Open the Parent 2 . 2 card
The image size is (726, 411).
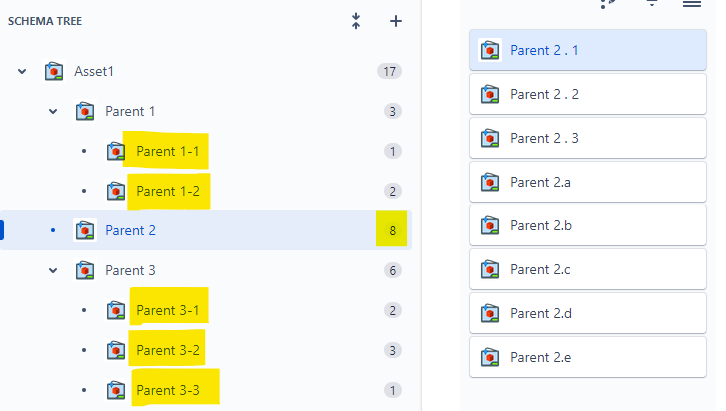tap(588, 94)
